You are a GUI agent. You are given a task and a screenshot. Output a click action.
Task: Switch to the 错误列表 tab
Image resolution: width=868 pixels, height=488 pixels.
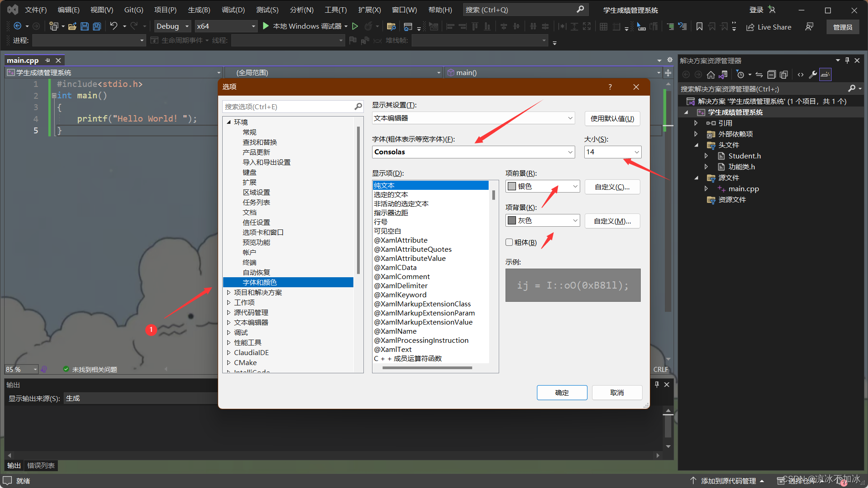coord(41,465)
